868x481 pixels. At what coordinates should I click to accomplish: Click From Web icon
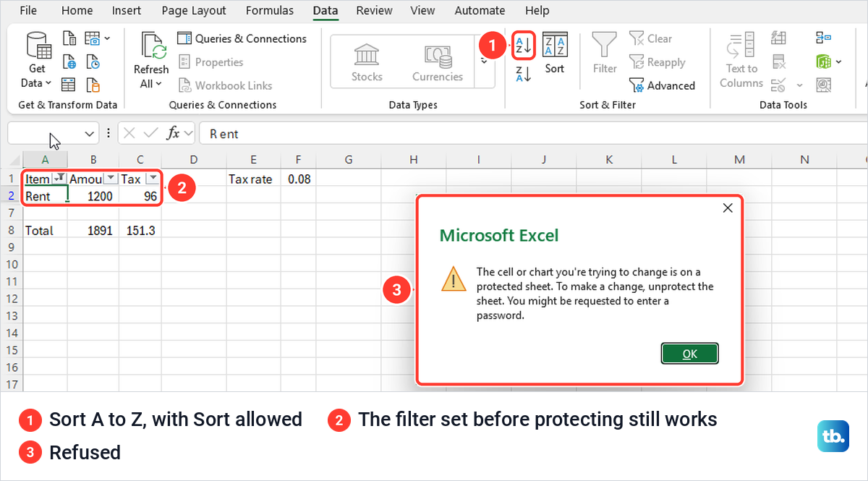[69, 61]
